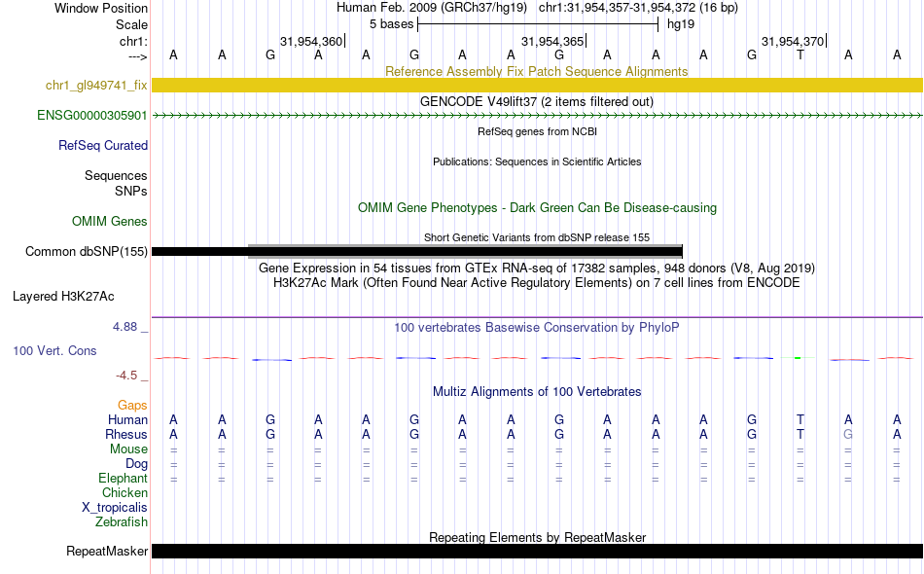Open the OMIM Genes track label
Viewport: 924px width, 574px height.
(x=110, y=221)
